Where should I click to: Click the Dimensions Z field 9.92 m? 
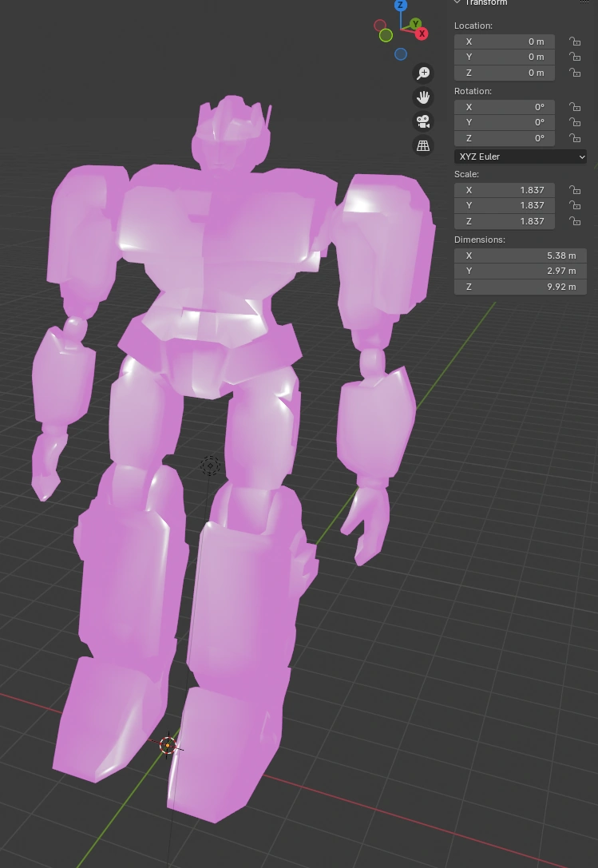coord(521,287)
